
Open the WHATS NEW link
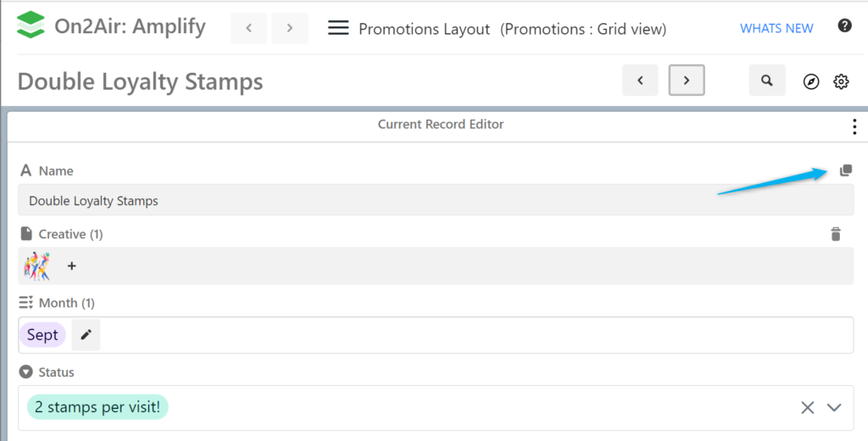point(776,28)
